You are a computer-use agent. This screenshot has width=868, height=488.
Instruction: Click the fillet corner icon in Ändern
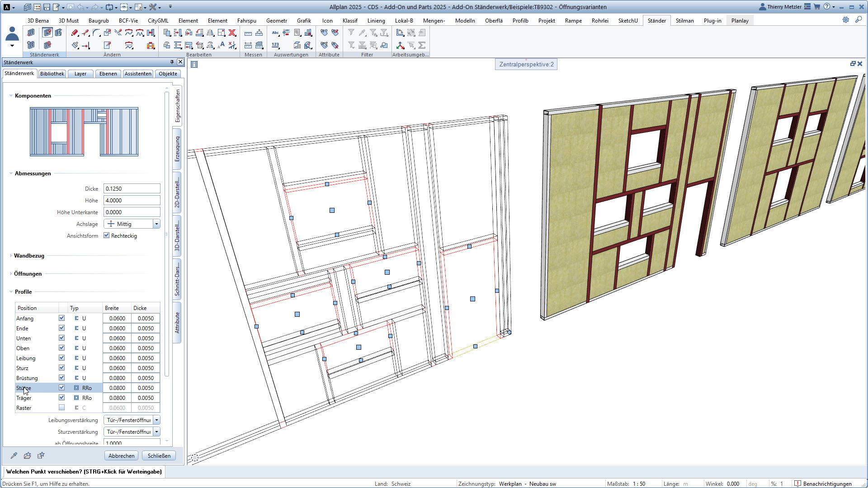pyautogui.click(x=96, y=33)
